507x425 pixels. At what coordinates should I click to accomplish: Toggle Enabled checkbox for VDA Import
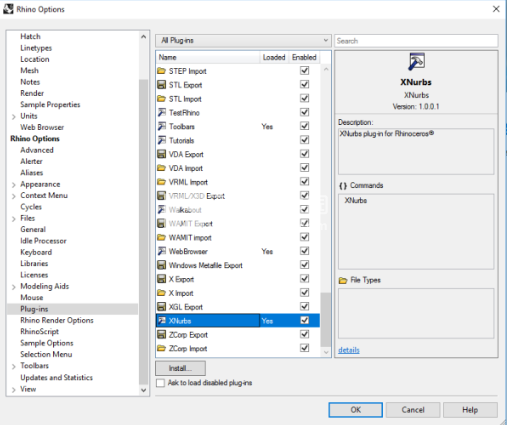point(304,168)
